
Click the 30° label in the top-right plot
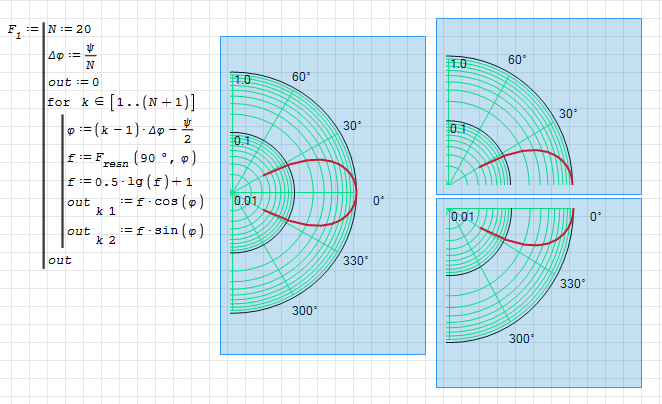click(568, 113)
